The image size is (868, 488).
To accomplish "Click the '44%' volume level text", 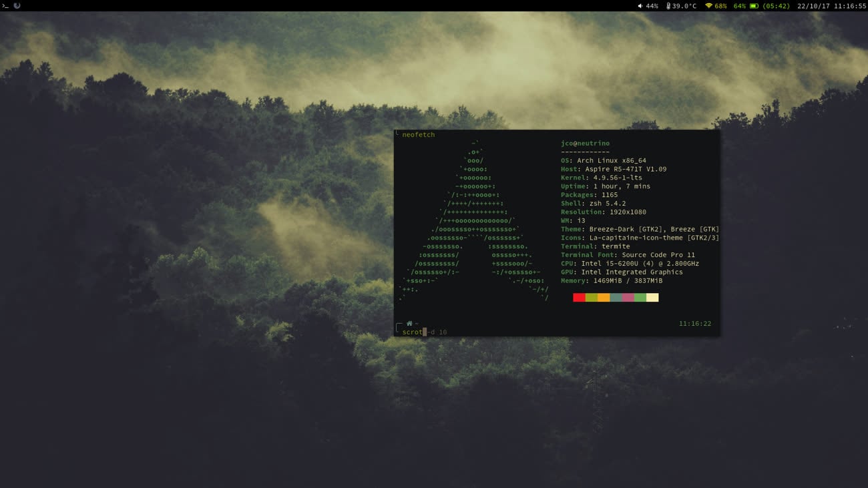I will 652,6.
